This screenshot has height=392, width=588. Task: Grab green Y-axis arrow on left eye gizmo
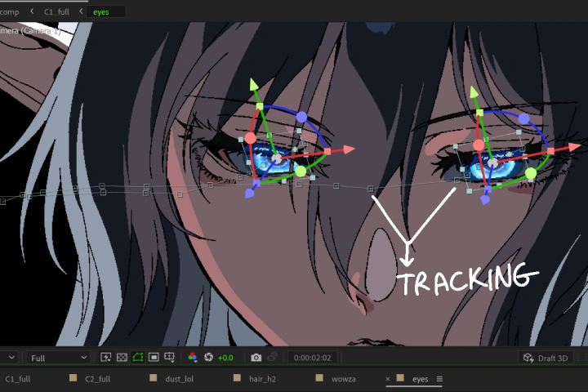point(254,84)
